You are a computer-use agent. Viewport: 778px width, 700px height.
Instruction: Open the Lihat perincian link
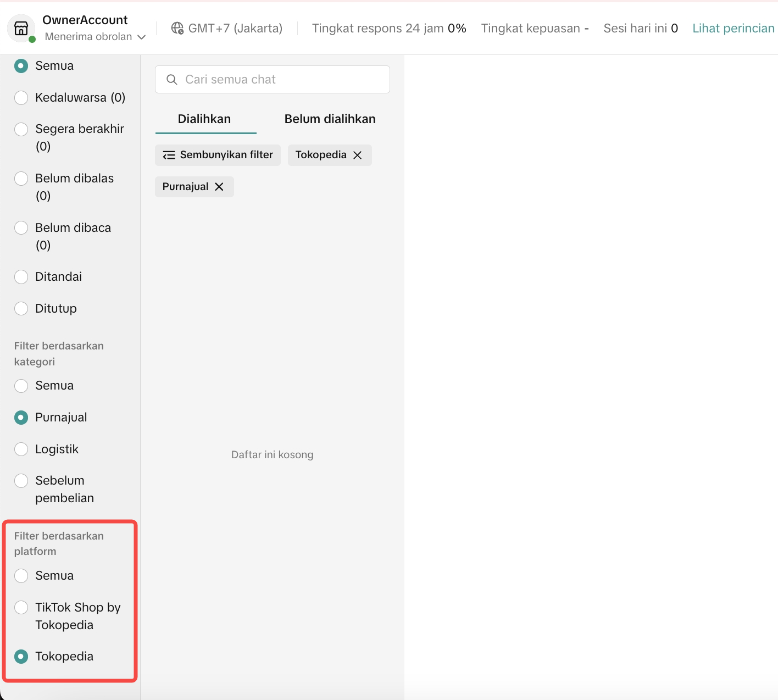tap(733, 29)
